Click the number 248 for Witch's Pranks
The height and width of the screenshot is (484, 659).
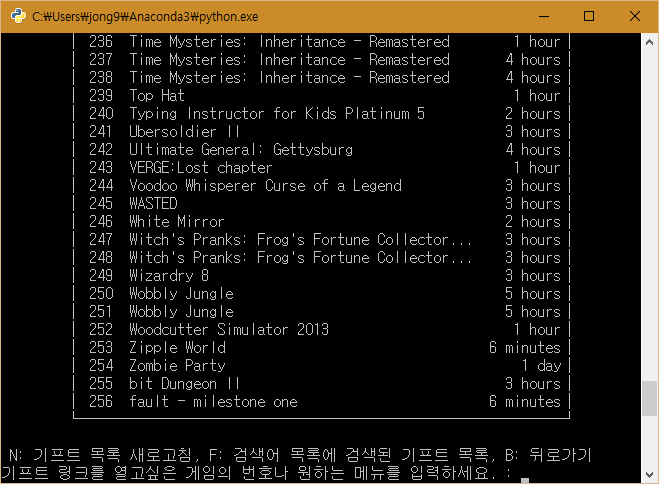pos(101,258)
